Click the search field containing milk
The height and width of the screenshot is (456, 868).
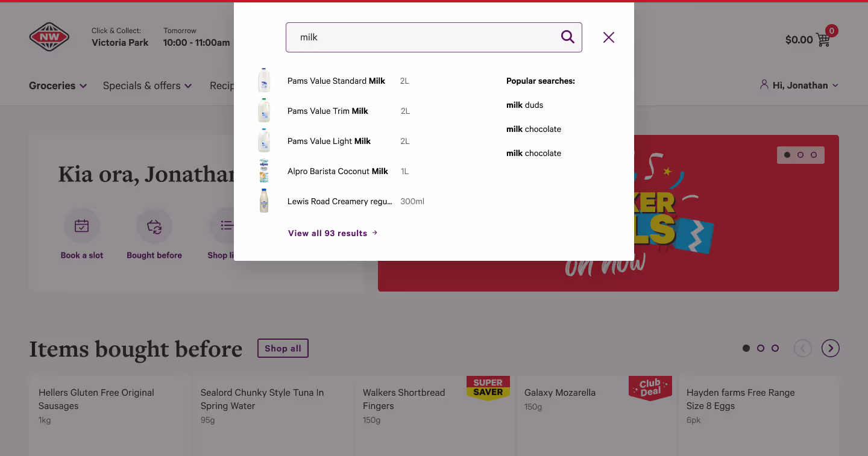[x=434, y=37]
